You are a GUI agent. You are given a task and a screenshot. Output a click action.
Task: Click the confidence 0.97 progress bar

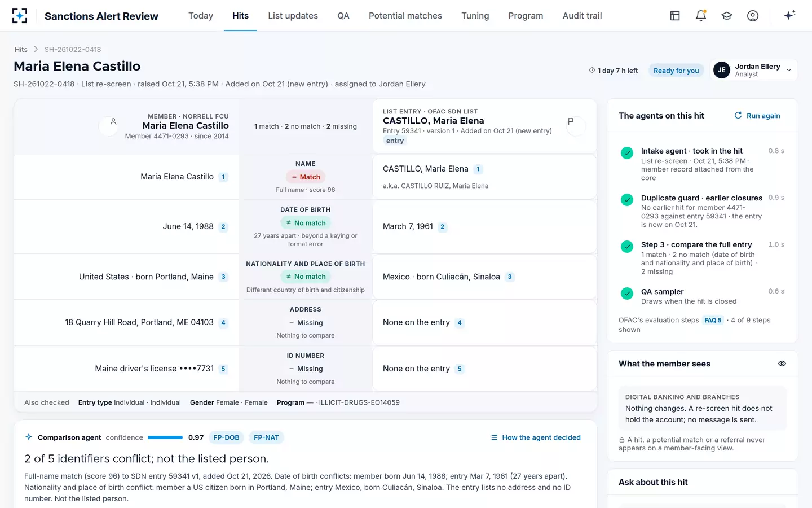(x=165, y=437)
